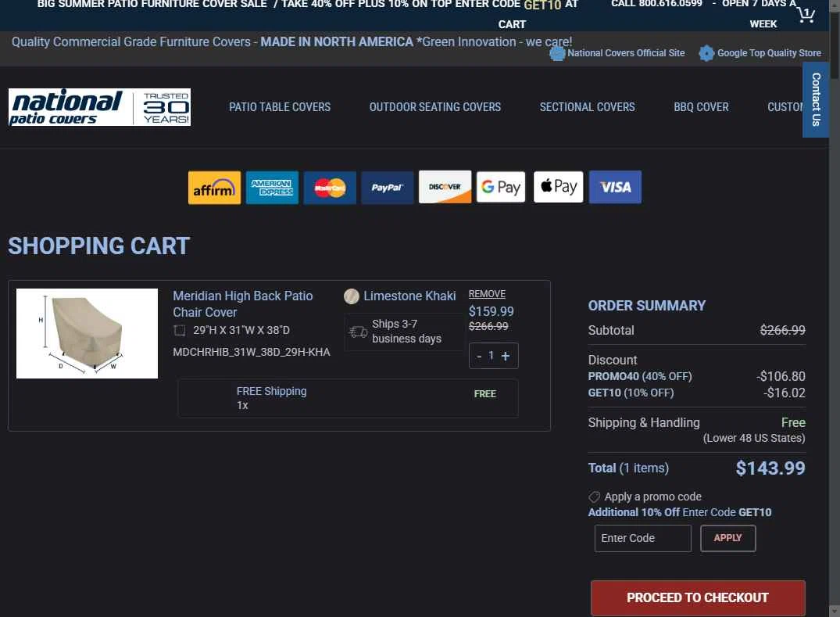840x617 pixels.
Task: Open Outdoor Seating Covers menu
Action: (435, 107)
